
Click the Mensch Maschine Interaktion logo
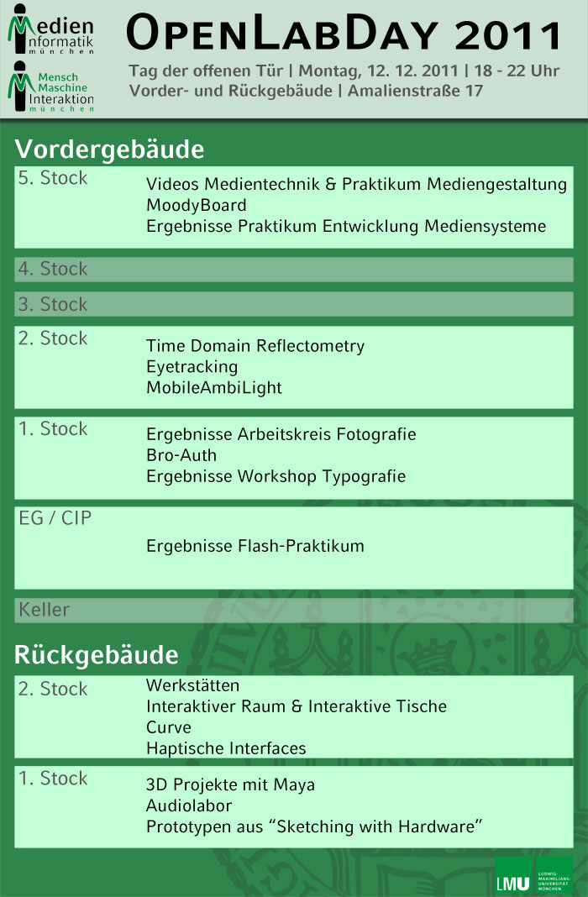[51, 87]
